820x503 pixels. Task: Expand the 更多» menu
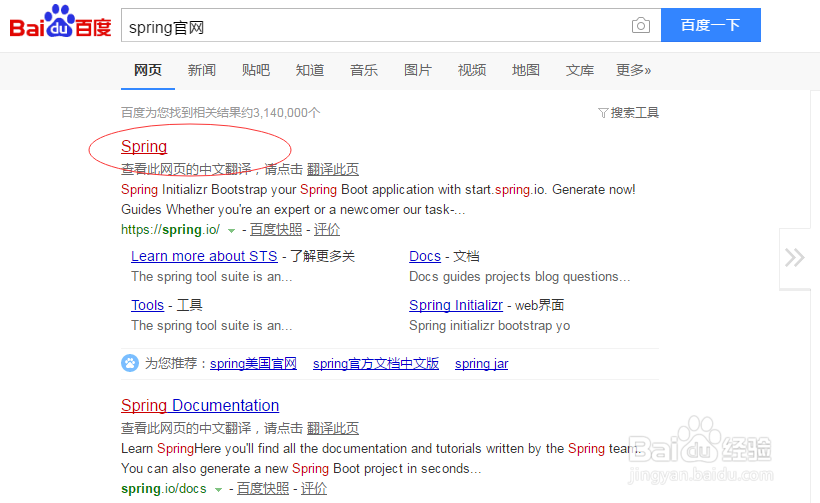click(x=633, y=70)
